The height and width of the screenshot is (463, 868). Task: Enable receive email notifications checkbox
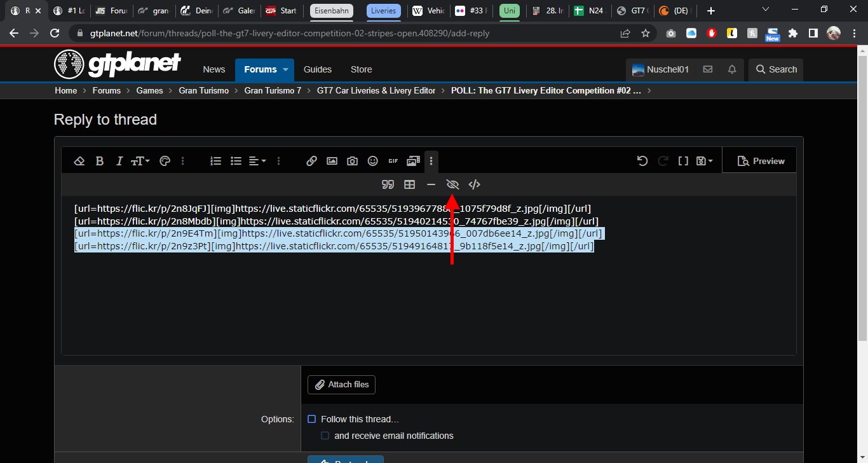pos(325,436)
